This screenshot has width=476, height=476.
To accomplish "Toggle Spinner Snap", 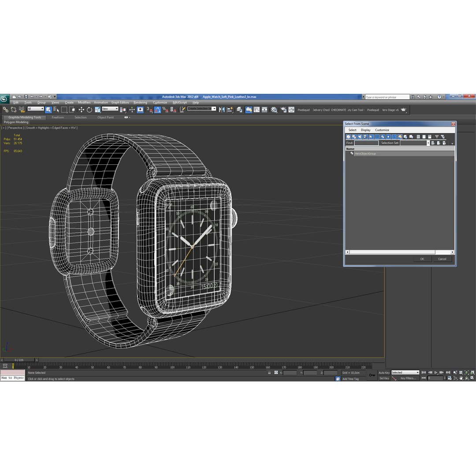I will pyautogui.click(x=173, y=110).
